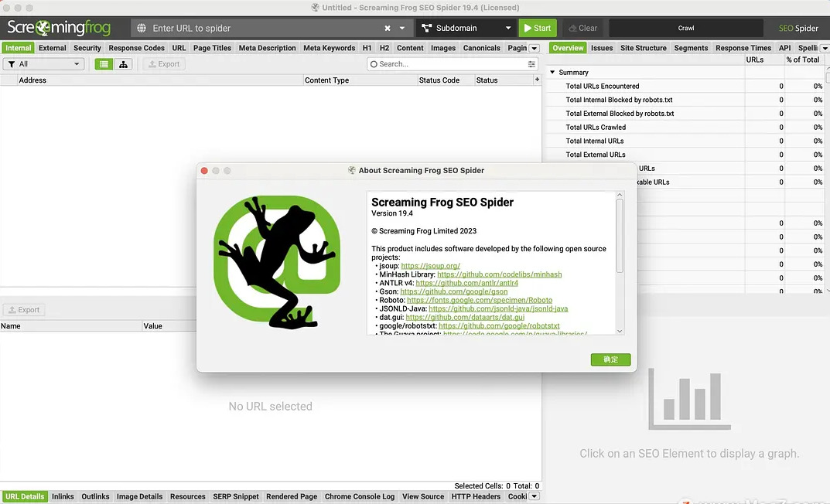Open the Roboto fonts link
The image size is (830, 504).
click(x=480, y=300)
